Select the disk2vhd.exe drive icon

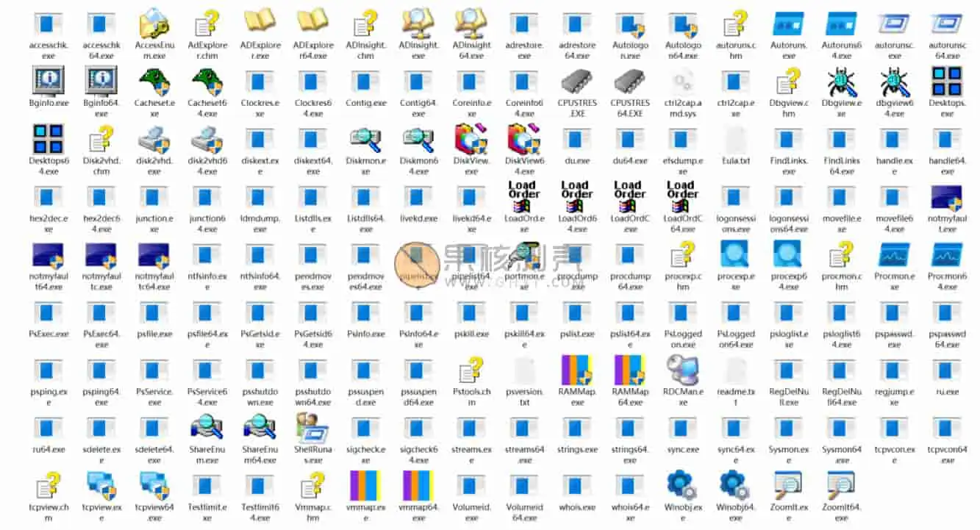click(x=154, y=139)
